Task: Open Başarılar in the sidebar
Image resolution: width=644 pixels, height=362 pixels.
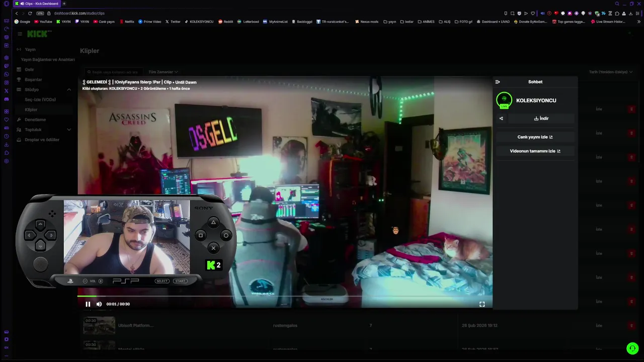Action: coord(33,79)
